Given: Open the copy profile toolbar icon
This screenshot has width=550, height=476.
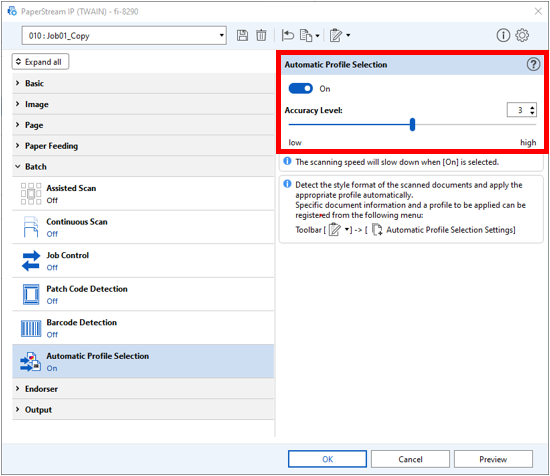Looking at the screenshot, I should 309,35.
